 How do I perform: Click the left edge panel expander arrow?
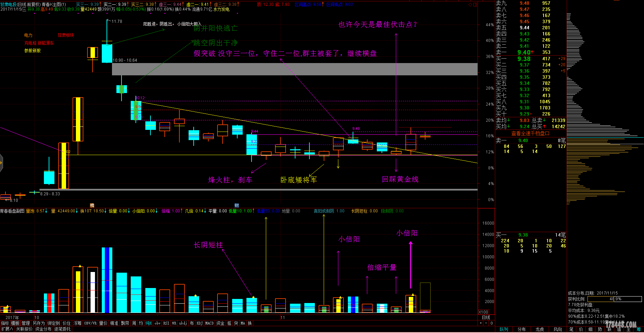pyautogui.click(x=1, y=163)
